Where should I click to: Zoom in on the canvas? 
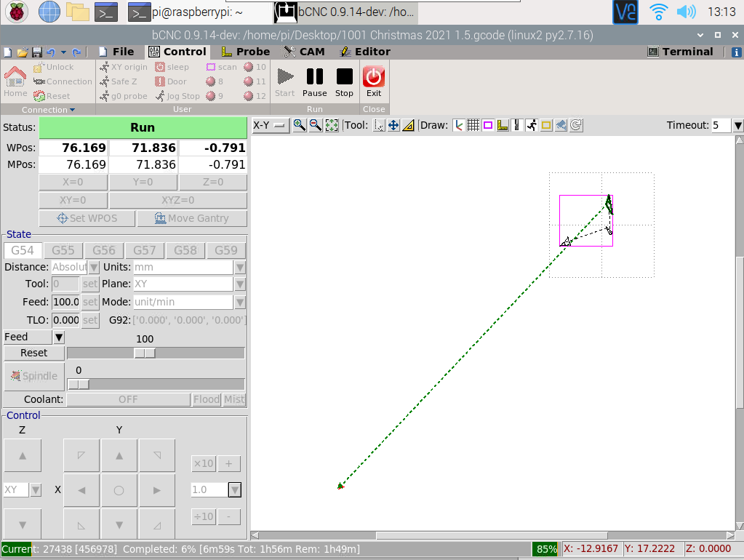click(300, 125)
